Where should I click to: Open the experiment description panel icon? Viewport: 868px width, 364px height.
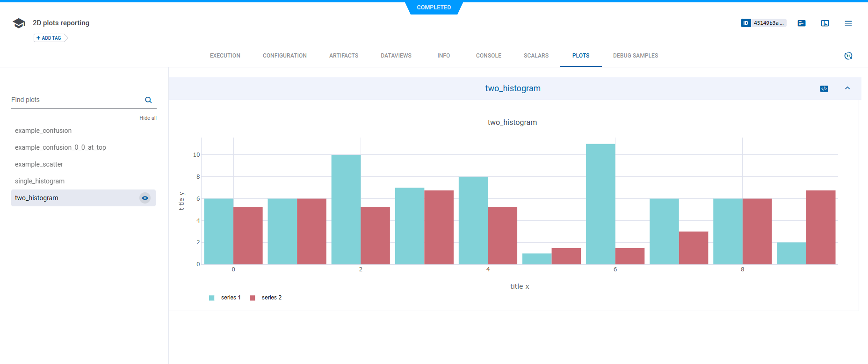coord(802,23)
